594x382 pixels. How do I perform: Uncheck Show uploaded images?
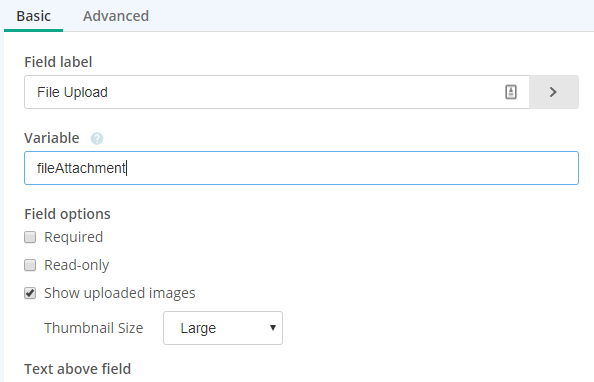coord(30,293)
